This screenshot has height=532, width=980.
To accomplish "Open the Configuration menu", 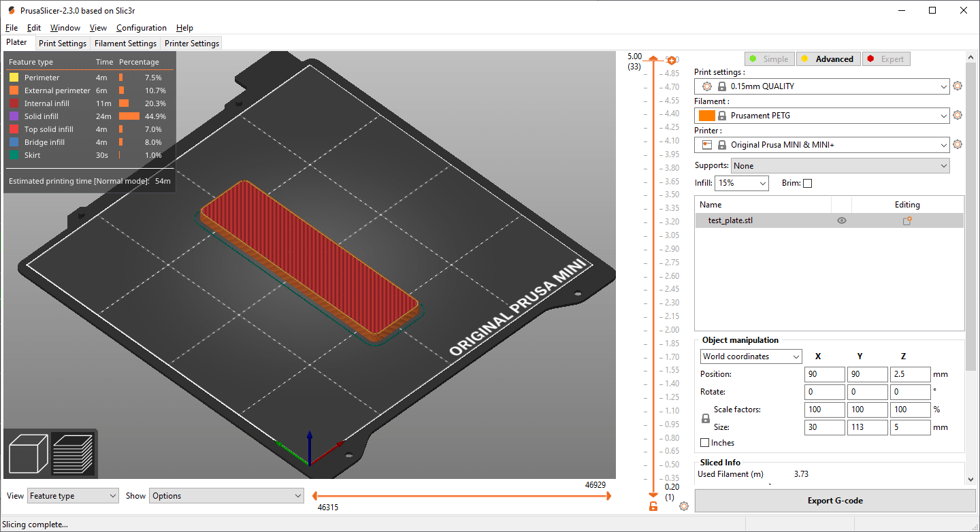I will (141, 28).
